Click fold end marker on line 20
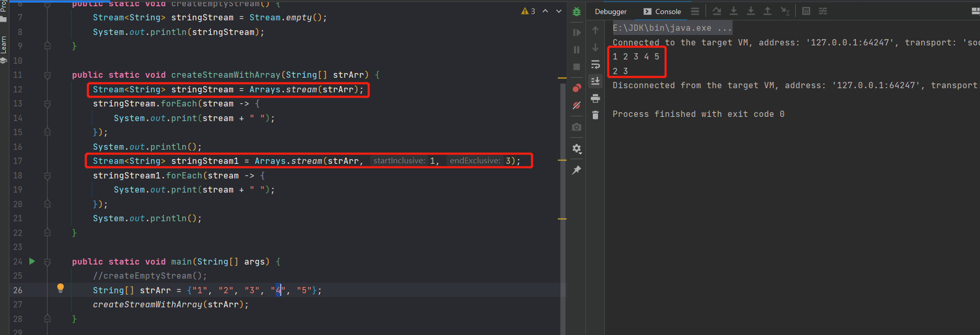This screenshot has height=335, width=980. (x=47, y=204)
